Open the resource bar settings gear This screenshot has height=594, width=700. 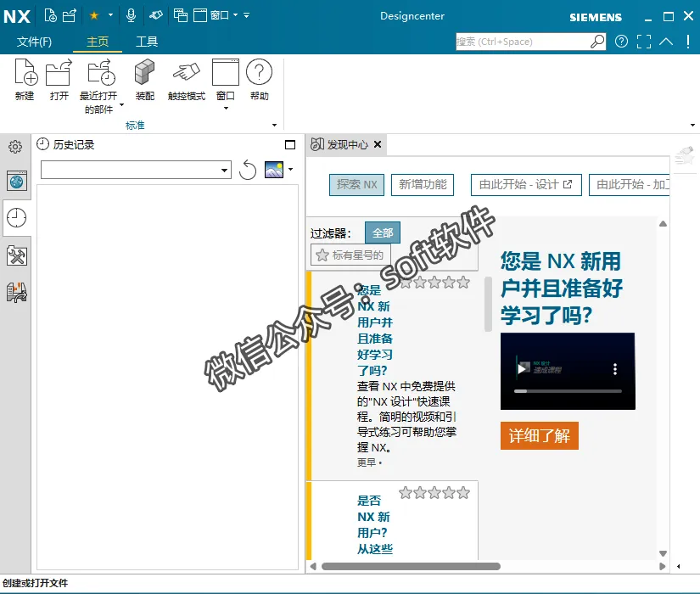coord(15,147)
